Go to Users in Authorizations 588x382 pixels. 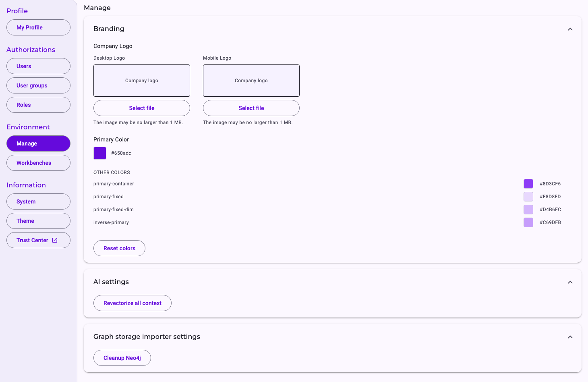38,66
